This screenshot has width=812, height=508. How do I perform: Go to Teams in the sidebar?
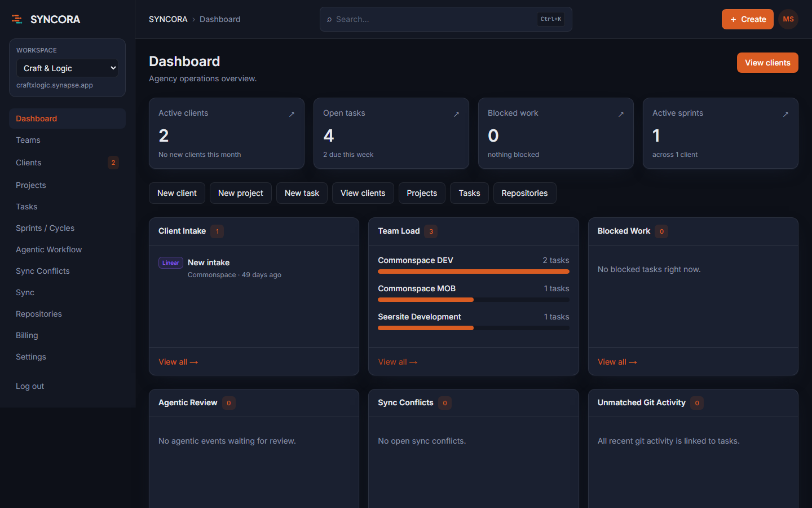pos(67,140)
